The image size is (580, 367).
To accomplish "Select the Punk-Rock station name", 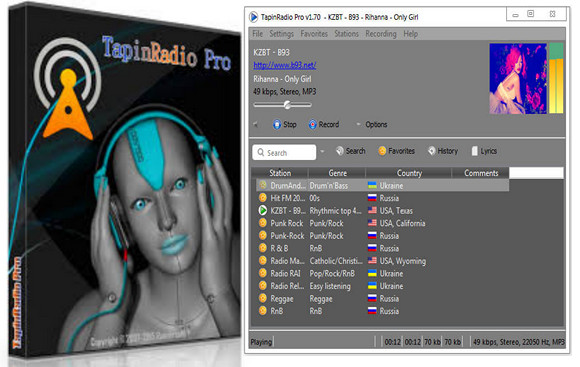I will click(287, 236).
